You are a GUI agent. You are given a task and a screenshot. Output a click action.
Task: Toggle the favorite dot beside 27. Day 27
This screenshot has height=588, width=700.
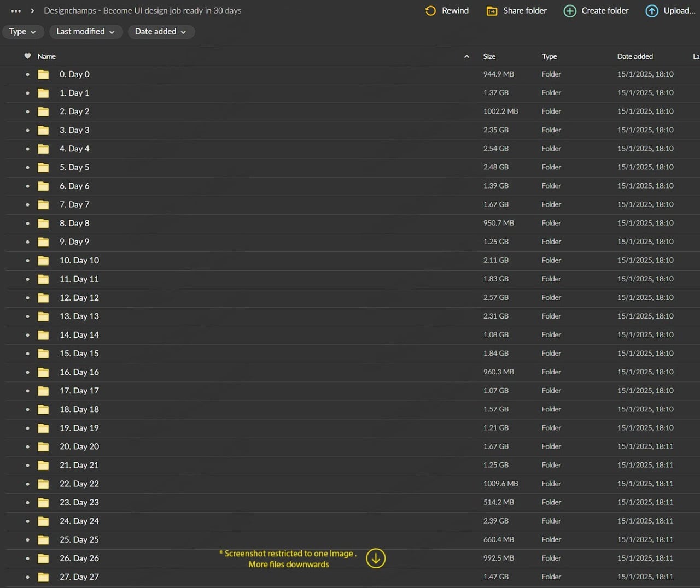pyautogui.click(x=27, y=577)
